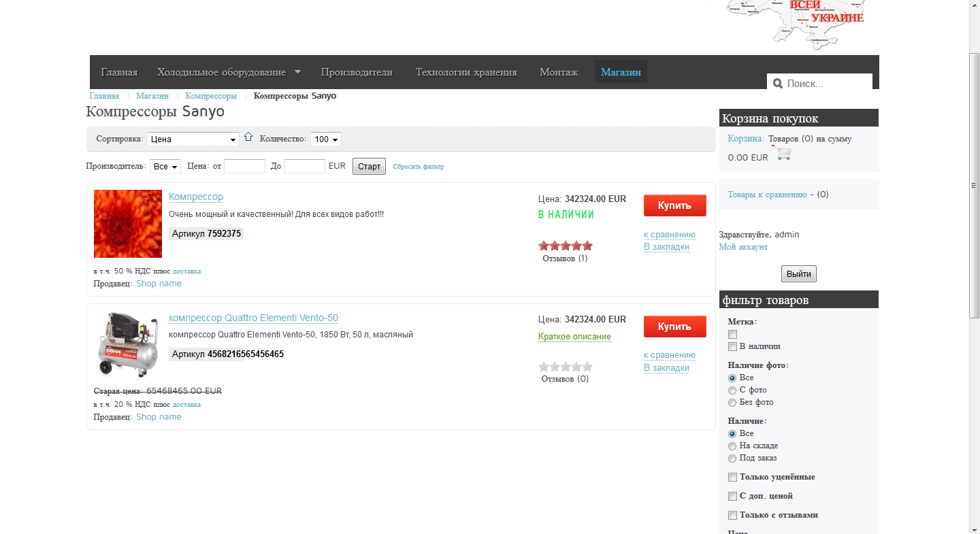
Task: Open 'доставка' link under Quattro Elementi
Action: (186, 404)
